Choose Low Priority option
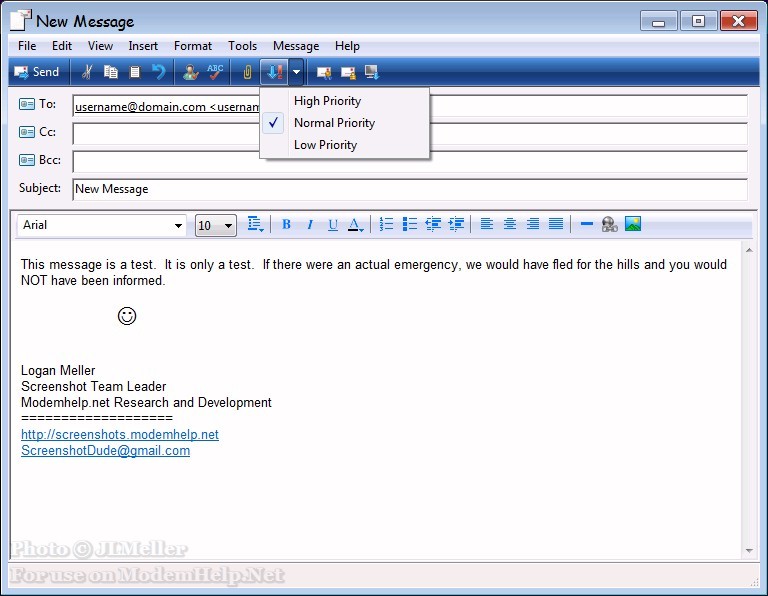This screenshot has width=768, height=596. point(325,145)
